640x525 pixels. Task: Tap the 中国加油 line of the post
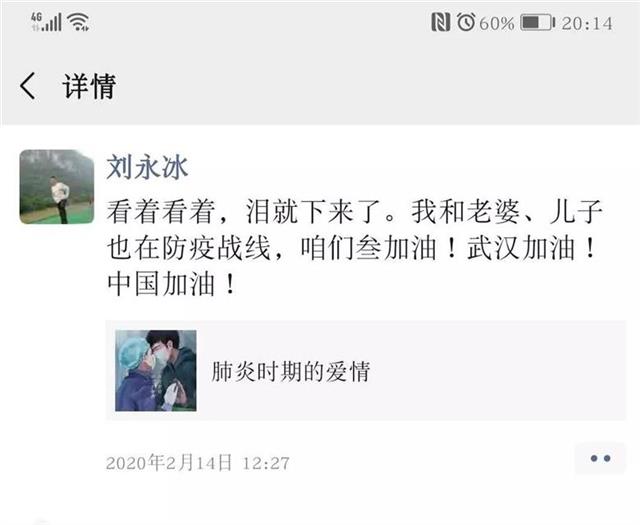(171, 285)
